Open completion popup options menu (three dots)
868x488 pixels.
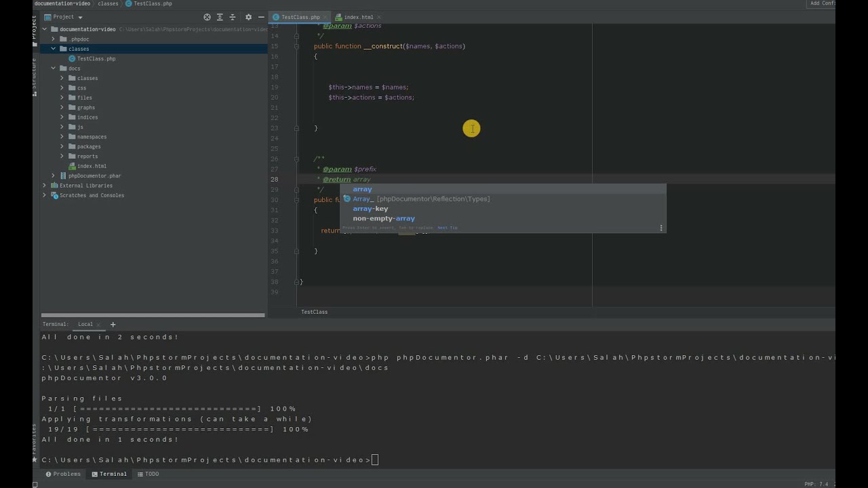click(661, 228)
